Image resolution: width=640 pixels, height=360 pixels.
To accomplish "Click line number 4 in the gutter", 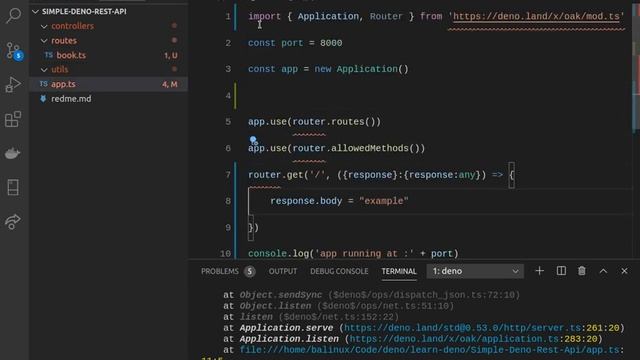I will [228, 96].
